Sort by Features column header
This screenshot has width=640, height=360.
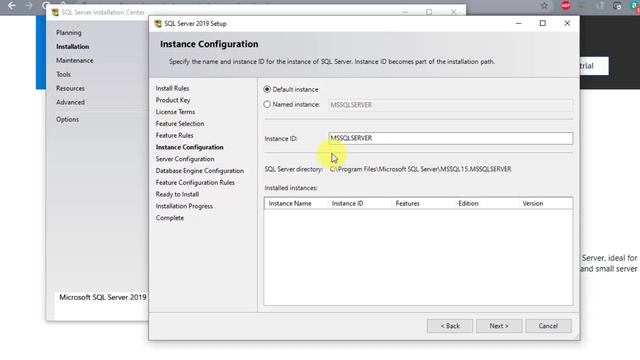422,203
